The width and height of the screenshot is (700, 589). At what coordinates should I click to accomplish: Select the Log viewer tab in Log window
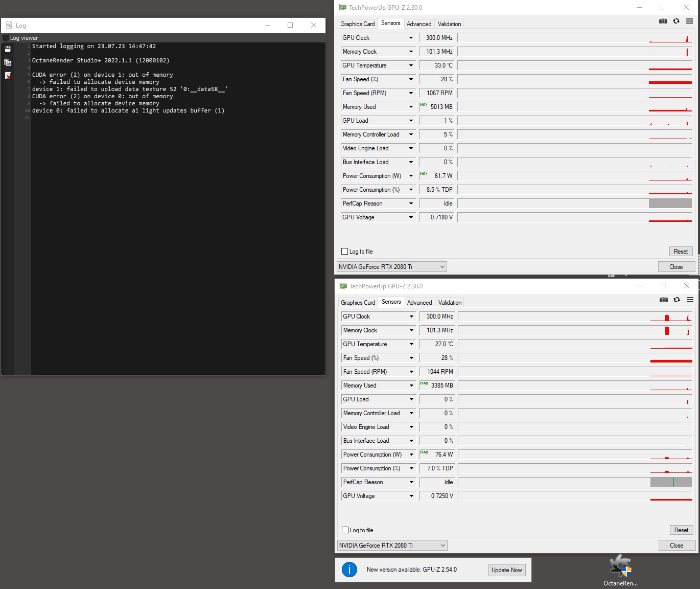tap(24, 38)
